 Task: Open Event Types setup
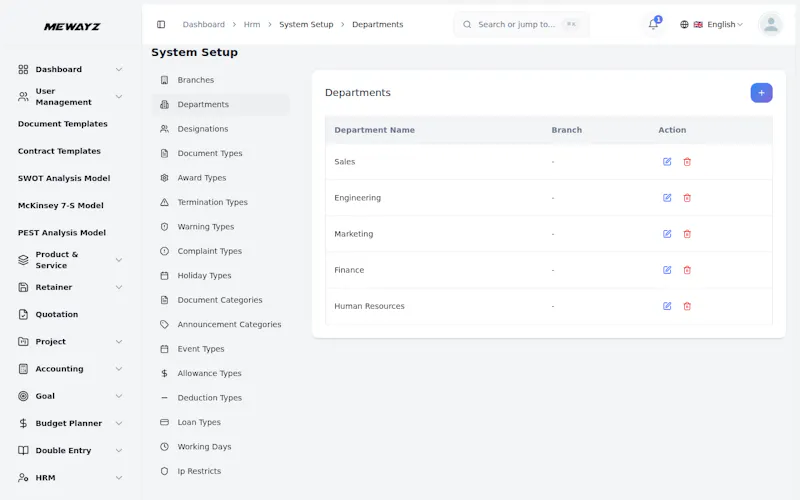[x=221, y=349]
